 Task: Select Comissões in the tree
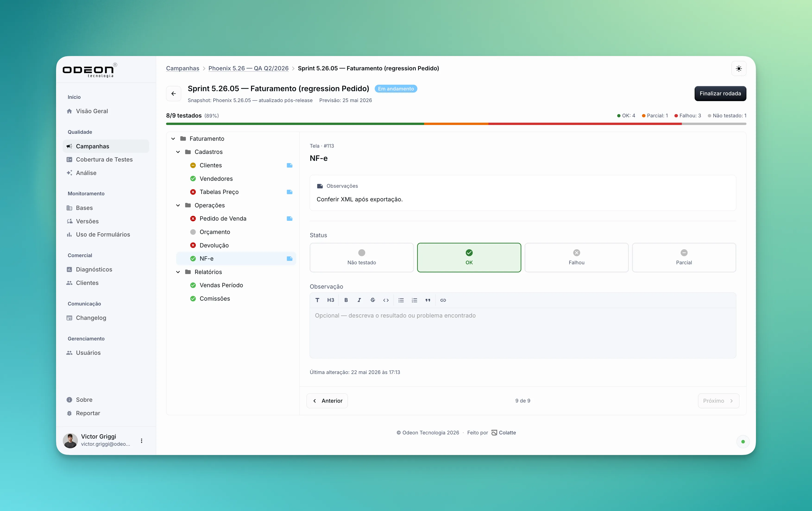[236, 299]
